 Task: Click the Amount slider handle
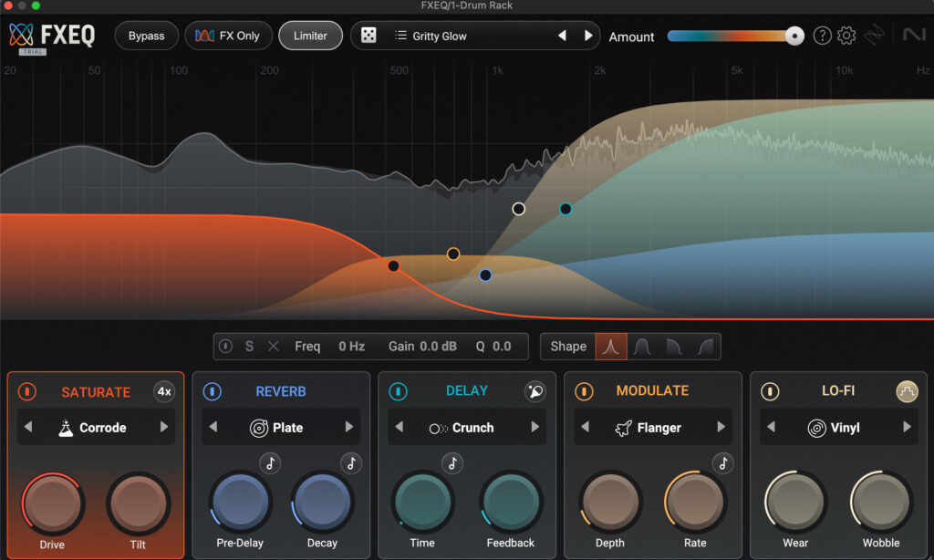coord(794,36)
